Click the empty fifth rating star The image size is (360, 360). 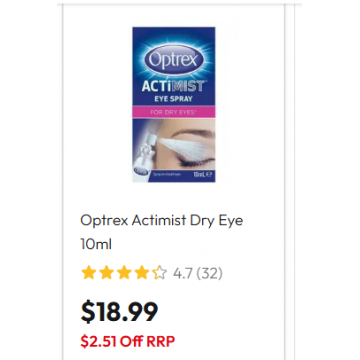pos(159,273)
